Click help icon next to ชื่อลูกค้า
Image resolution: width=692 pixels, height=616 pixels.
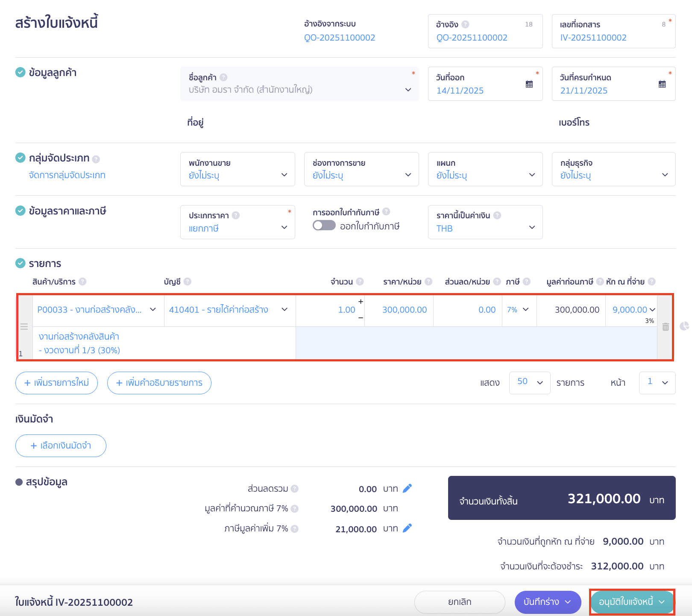coord(223,77)
